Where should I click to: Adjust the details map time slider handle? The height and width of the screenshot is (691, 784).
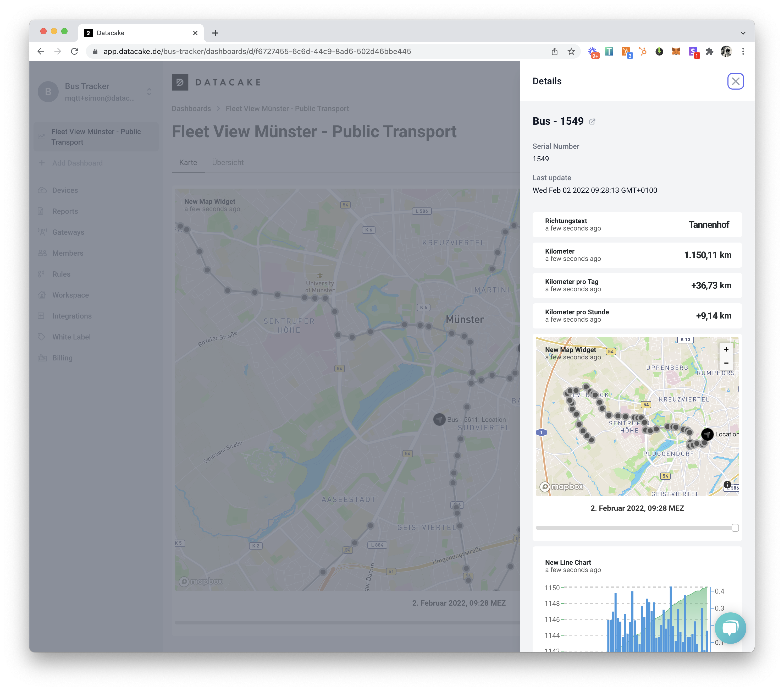(735, 528)
